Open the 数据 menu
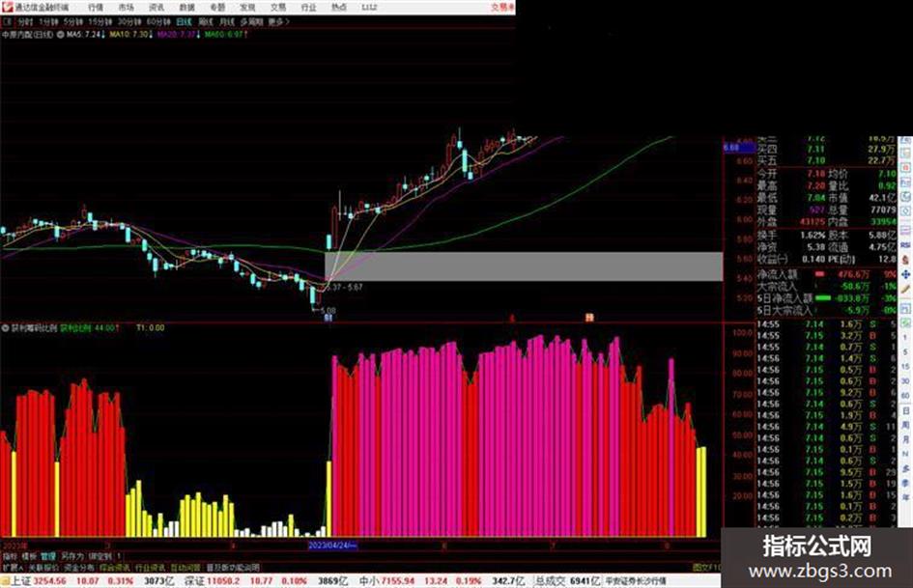The image size is (913, 588). coord(186,8)
